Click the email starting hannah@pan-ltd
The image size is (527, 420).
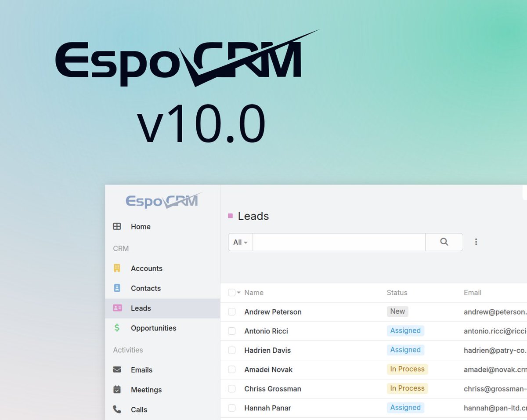tap(495, 408)
